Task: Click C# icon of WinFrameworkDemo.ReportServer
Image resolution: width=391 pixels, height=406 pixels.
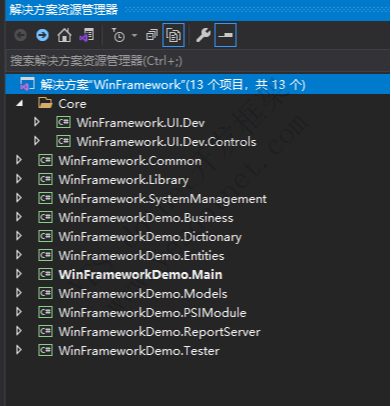Action: [x=45, y=331]
